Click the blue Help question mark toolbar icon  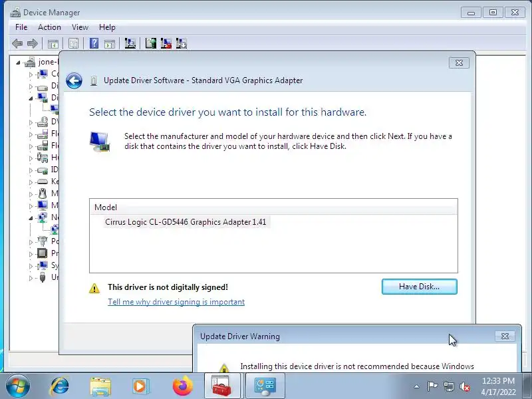pyautogui.click(x=94, y=43)
